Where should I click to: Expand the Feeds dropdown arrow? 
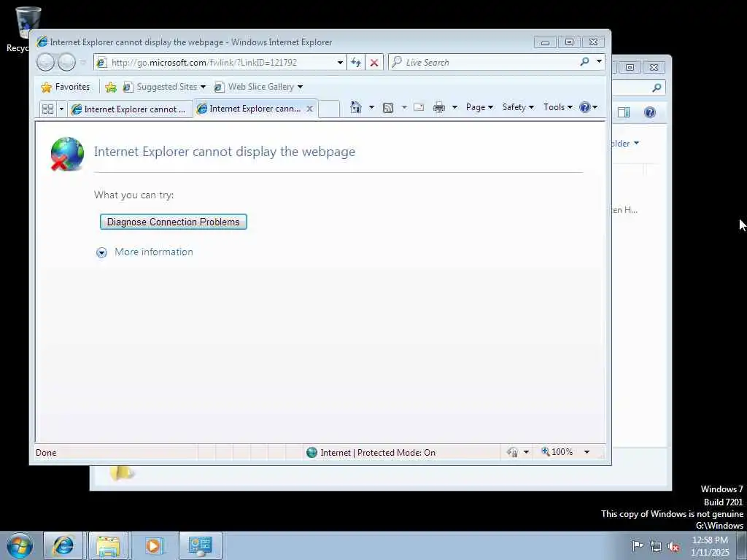pyautogui.click(x=404, y=107)
